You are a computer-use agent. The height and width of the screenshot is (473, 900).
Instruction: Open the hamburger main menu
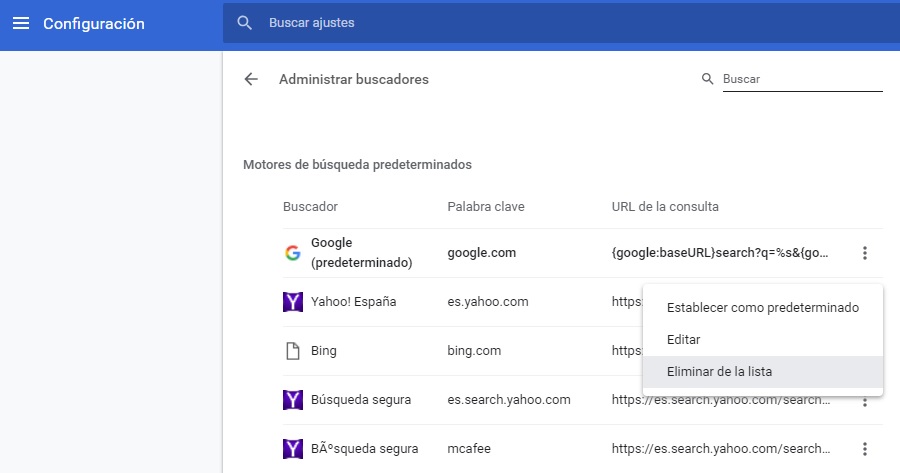coord(21,23)
